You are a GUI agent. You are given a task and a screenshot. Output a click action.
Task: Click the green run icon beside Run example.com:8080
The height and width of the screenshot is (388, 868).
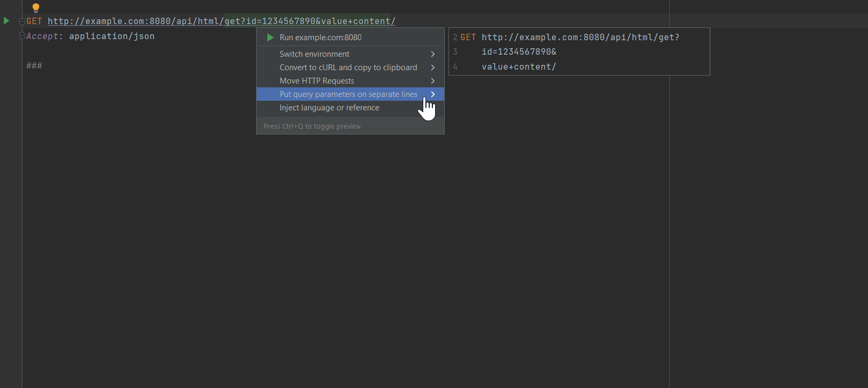click(x=270, y=37)
